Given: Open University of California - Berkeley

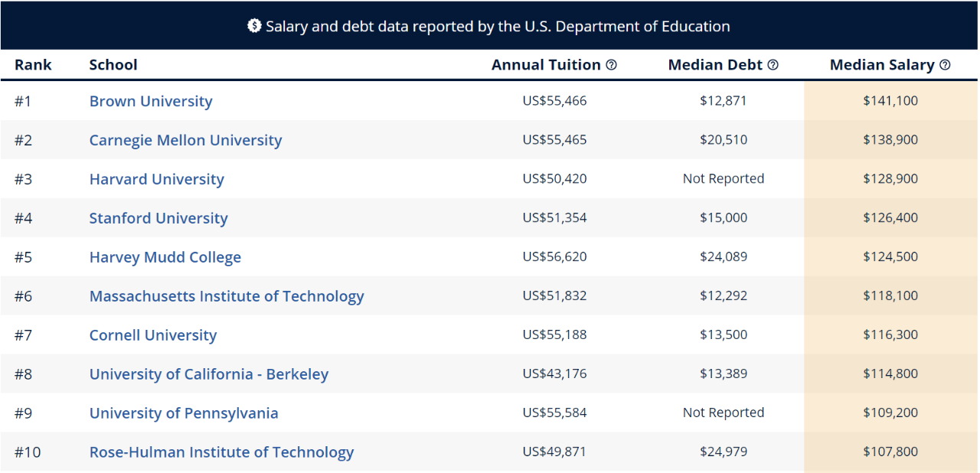Looking at the screenshot, I should [209, 374].
